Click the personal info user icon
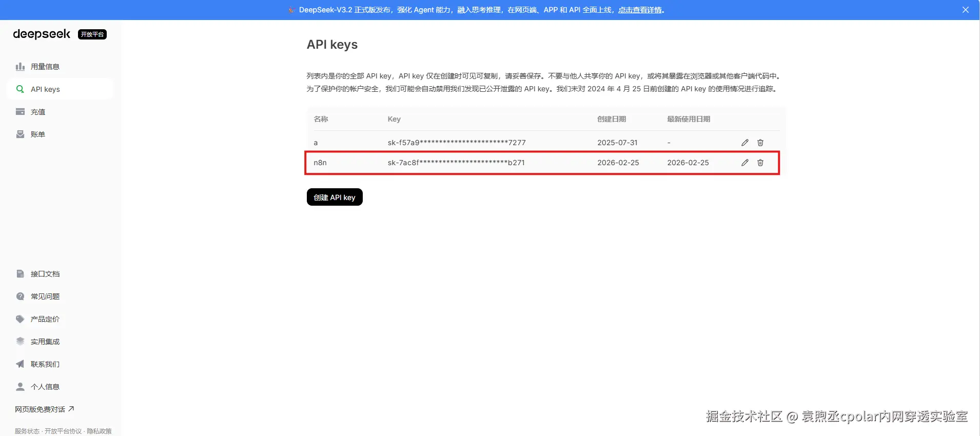The height and width of the screenshot is (436, 980). pos(20,387)
